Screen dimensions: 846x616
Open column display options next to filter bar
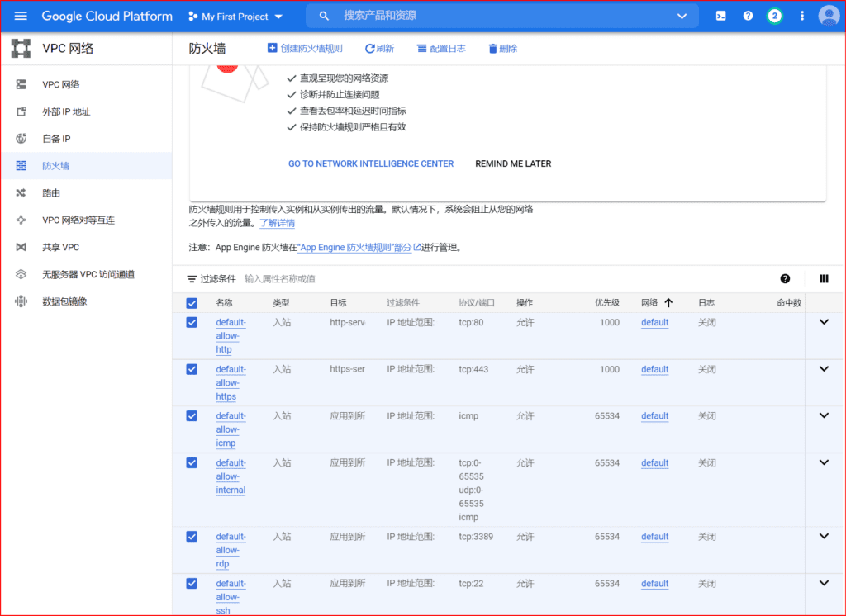[824, 279]
